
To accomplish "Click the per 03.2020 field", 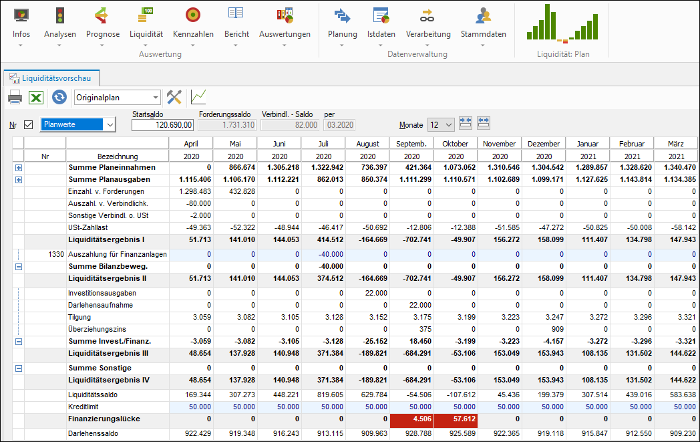I will coord(340,125).
